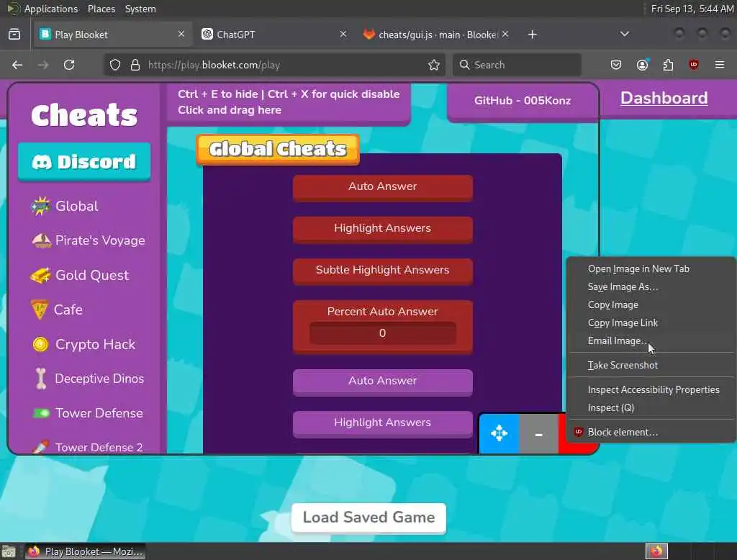Select Tower Defense cheats
This screenshot has width=737, height=560.
click(87, 413)
